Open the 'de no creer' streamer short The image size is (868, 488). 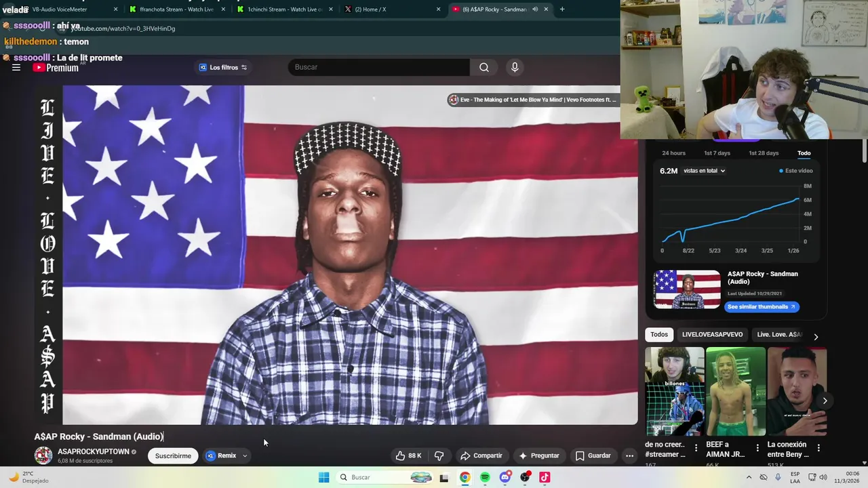675,391
